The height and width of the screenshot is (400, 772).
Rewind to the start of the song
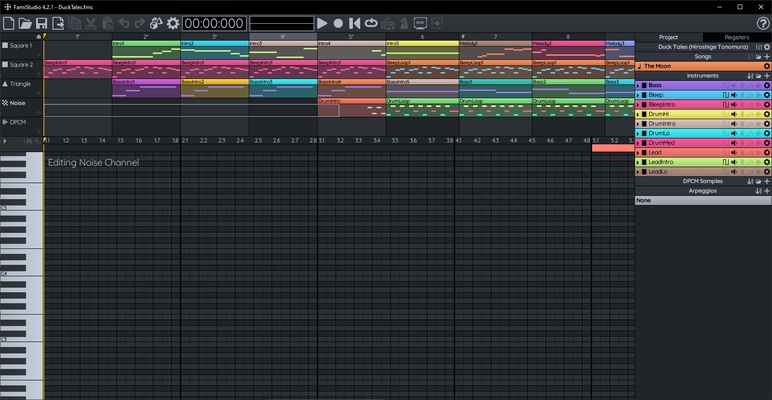354,23
